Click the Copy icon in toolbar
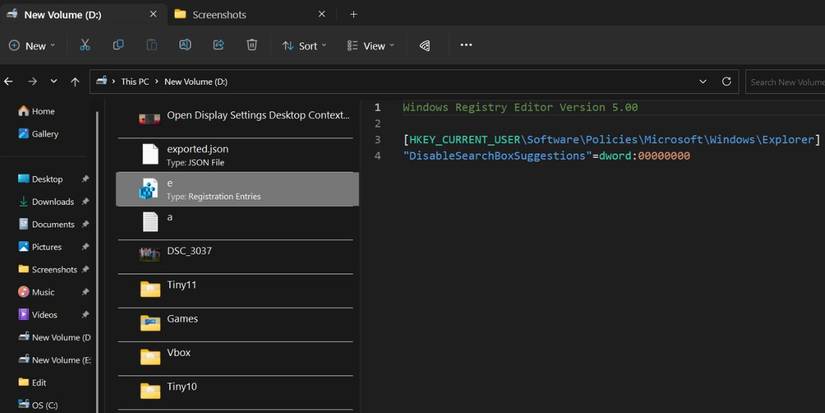The image size is (825, 413). [x=118, y=45]
